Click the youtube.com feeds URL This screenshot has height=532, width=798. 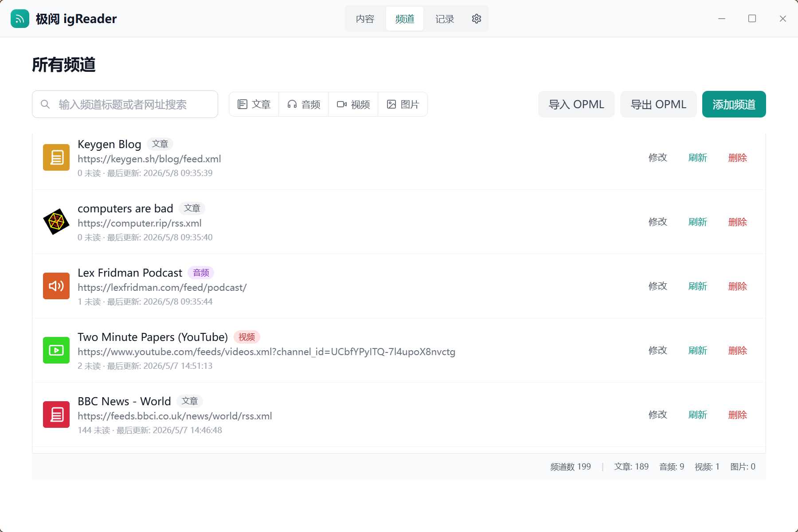click(266, 352)
